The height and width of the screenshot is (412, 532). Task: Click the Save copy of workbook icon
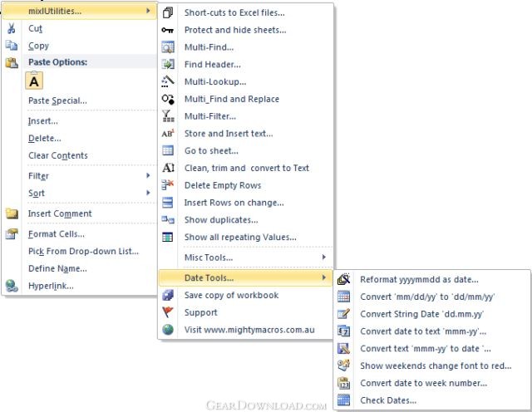(x=168, y=295)
